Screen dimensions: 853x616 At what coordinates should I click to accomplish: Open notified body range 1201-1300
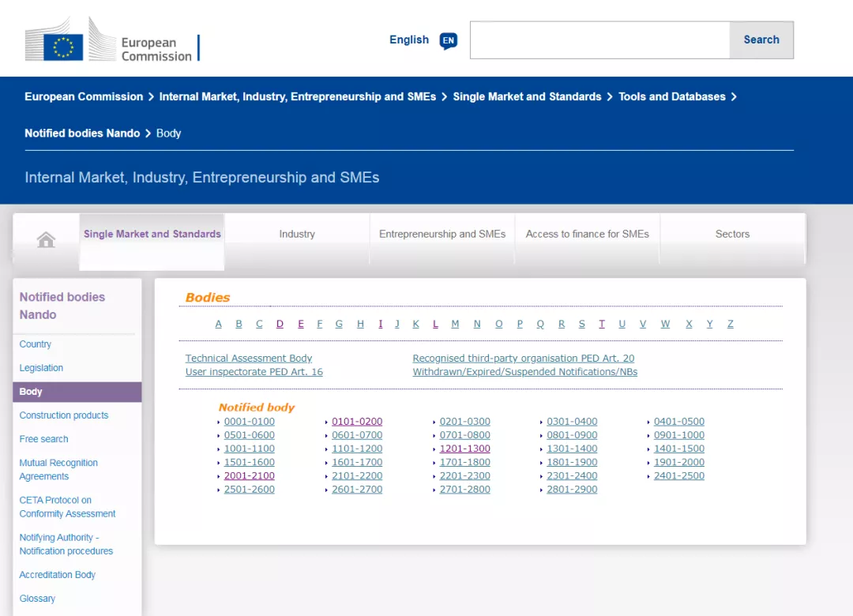(464, 449)
